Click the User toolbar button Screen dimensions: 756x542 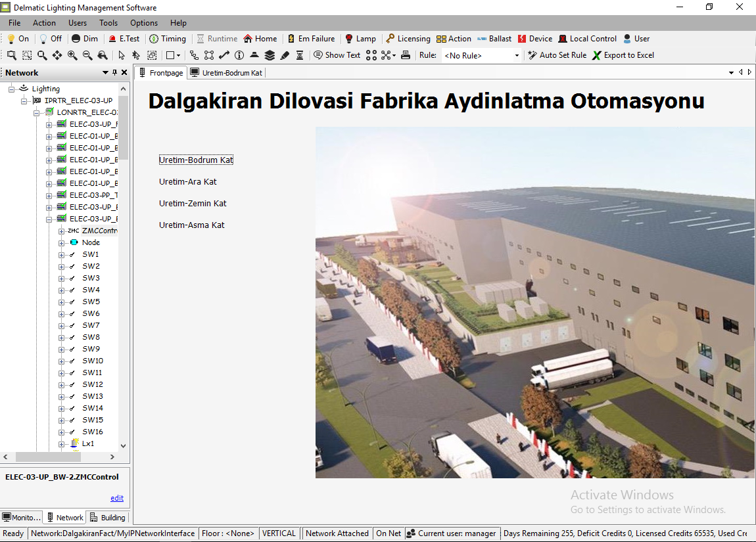(x=636, y=39)
